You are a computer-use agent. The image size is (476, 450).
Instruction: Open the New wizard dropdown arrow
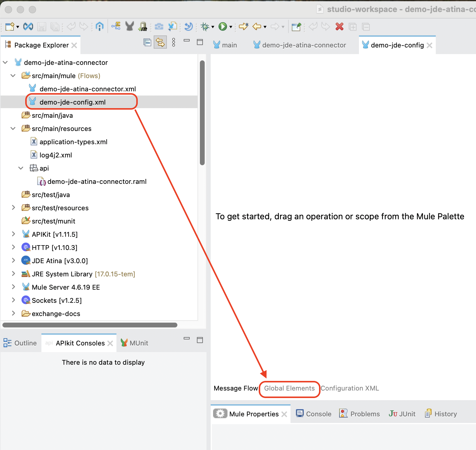pyautogui.click(x=18, y=27)
